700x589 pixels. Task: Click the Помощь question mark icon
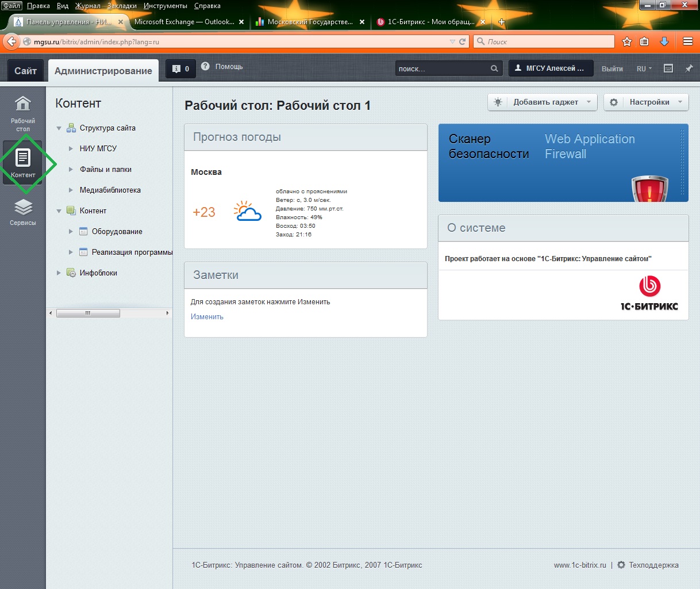(x=205, y=66)
